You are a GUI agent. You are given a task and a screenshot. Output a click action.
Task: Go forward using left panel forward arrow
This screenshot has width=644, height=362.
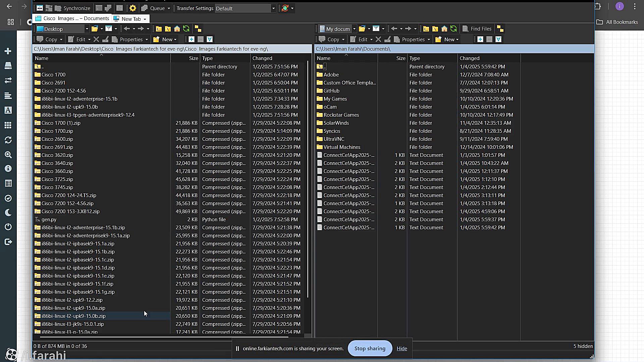point(141,29)
